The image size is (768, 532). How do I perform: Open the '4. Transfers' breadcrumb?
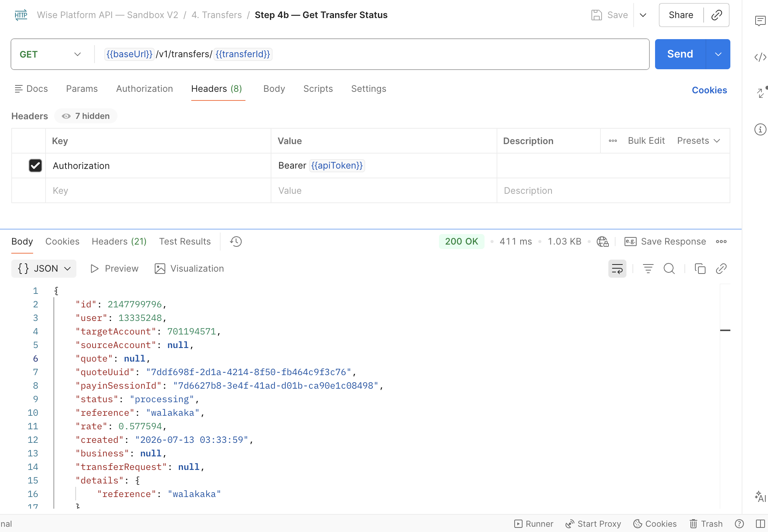(217, 15)
